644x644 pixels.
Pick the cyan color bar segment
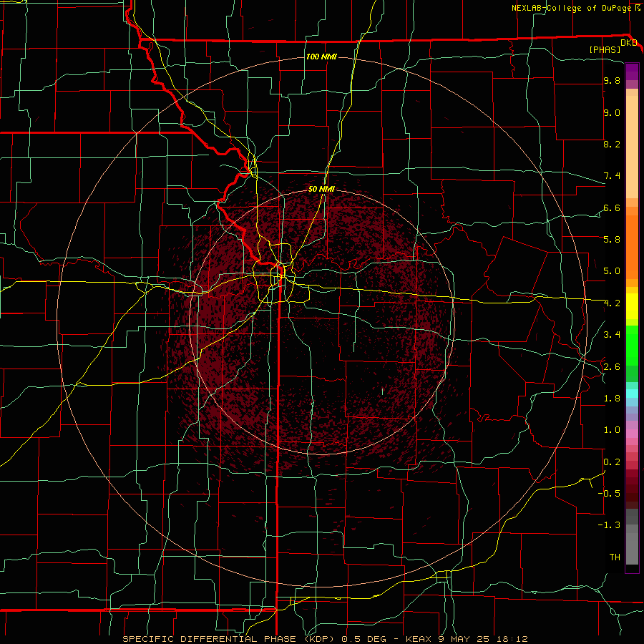tap(632, 394)
